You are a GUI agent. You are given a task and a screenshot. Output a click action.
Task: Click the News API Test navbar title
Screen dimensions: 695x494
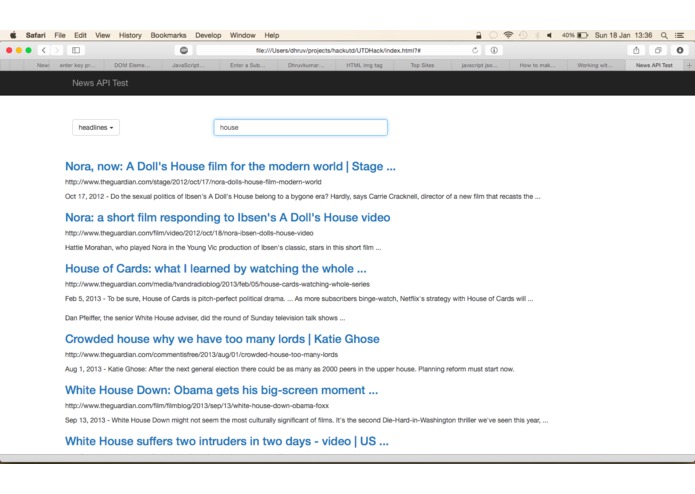(100, 83)
